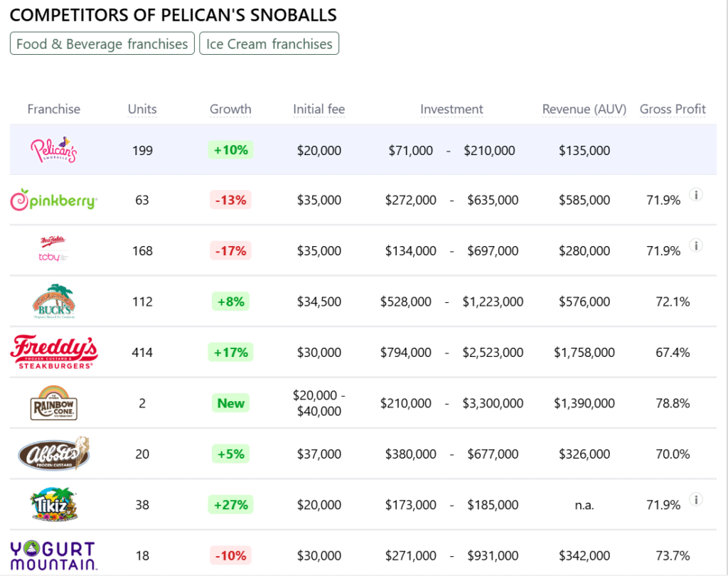Open Abbott's Frozen Custard logo

pos(53,454)
